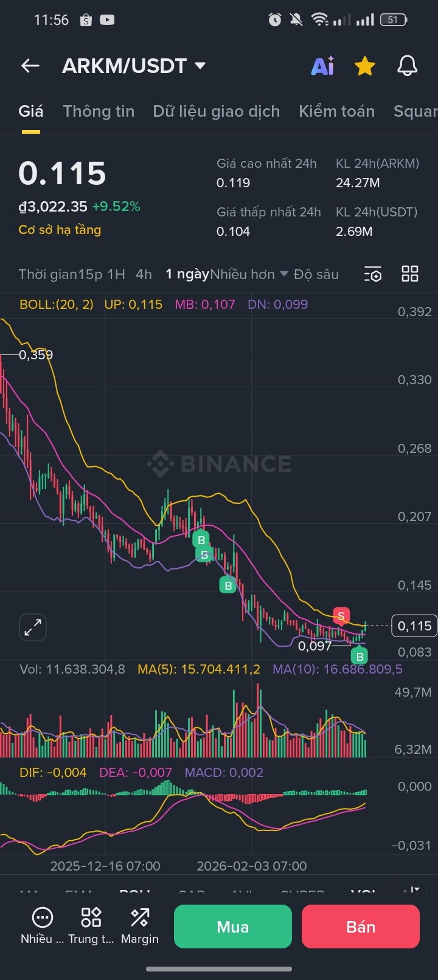Open the AI assistant icon
The width and height of the screenshot is (438, 980).
tap(322, 66)
